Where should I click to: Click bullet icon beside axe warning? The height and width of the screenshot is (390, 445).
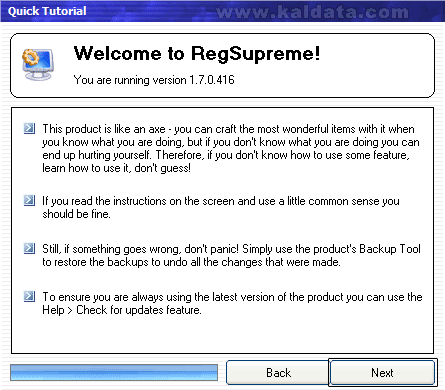(x=29, y=128)
